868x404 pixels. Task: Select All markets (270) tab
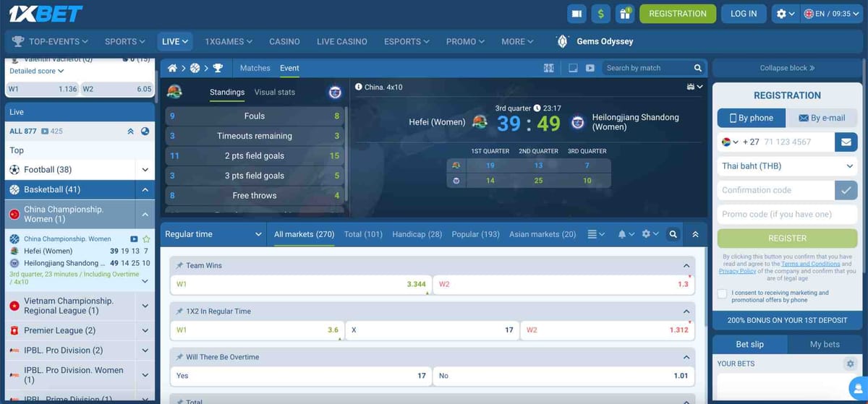304,234
